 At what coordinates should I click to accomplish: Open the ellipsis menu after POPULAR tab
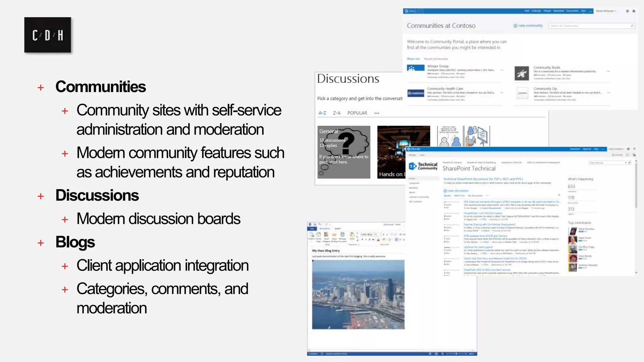(377, 113)
